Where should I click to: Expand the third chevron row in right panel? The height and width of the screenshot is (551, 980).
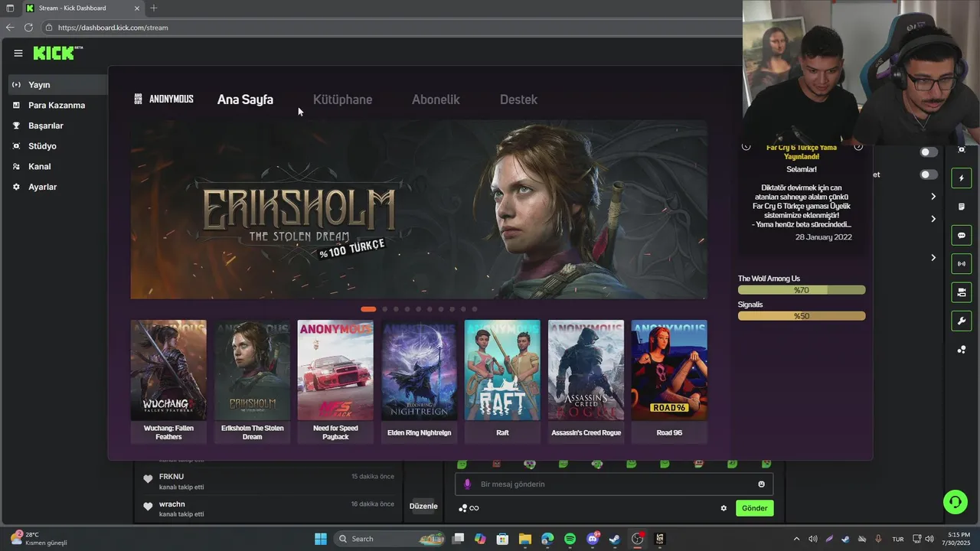click(x=933, y=258)
